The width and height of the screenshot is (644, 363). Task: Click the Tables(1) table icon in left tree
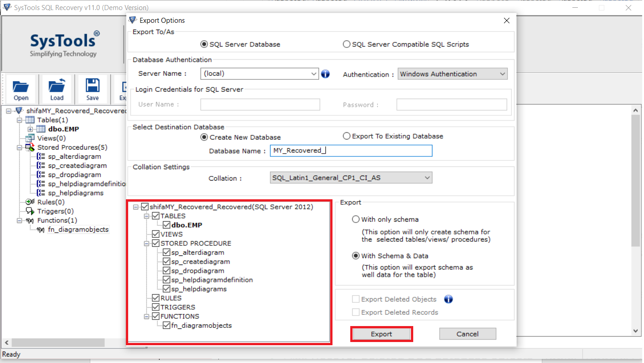30,120
